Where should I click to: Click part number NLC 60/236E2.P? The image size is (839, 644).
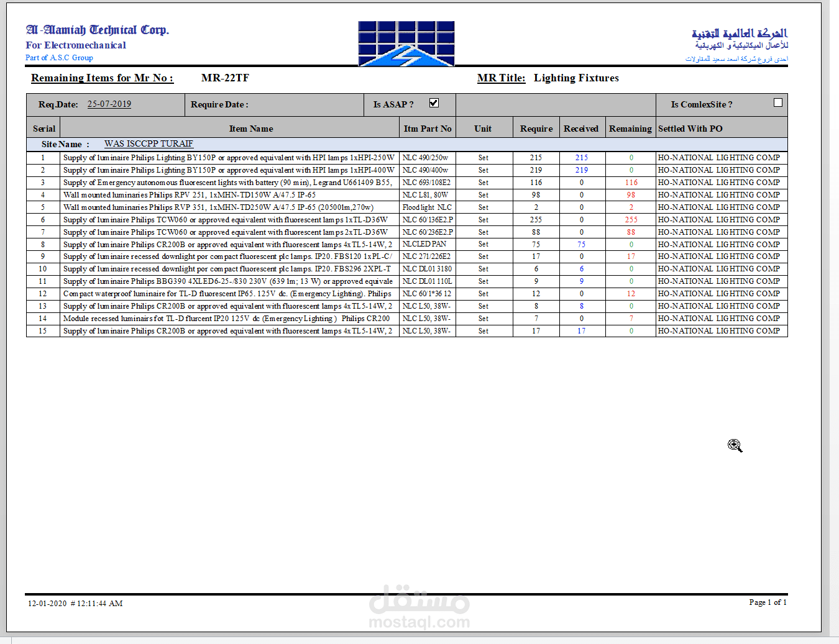point(428,232)
